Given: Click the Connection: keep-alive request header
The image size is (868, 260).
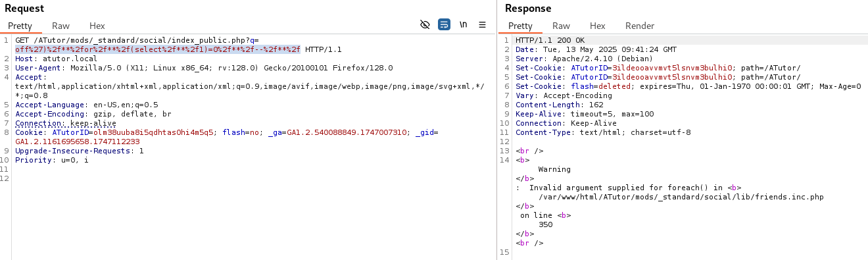Looking at the screenshot, I should coord(66,123).
